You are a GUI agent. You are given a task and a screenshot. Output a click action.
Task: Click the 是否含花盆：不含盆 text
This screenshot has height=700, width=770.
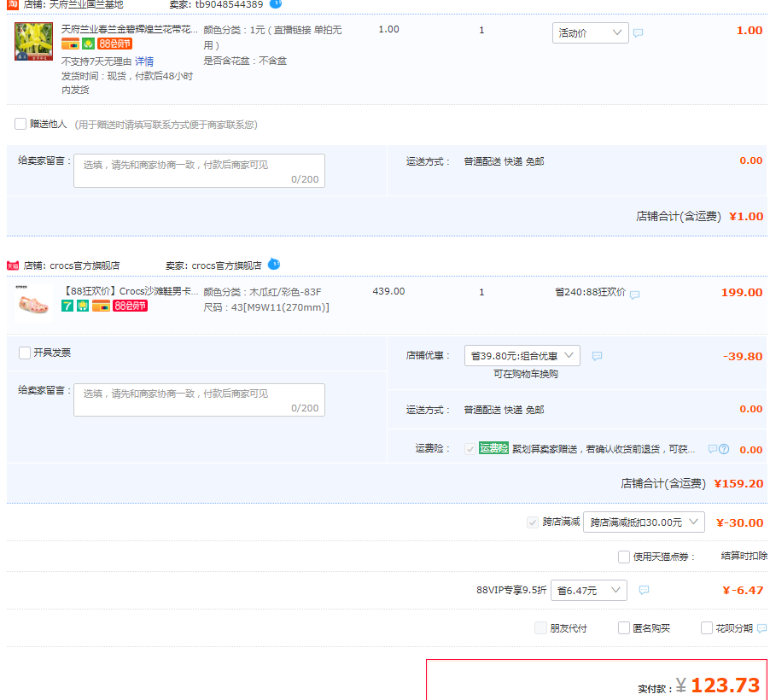[245, 61]
